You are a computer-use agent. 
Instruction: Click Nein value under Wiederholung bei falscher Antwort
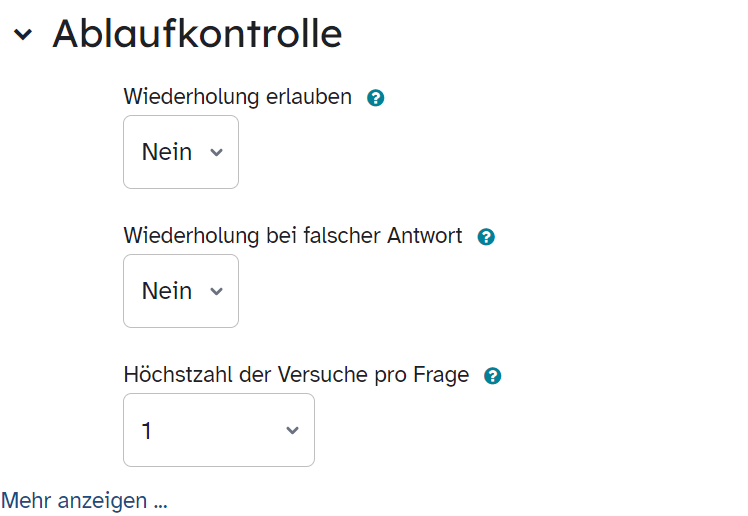(x=167, y=291)
